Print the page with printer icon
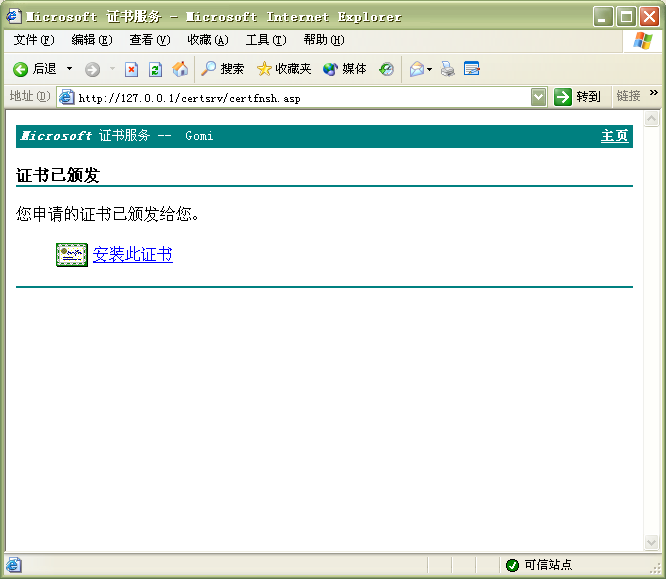The width and height of the screenshot is (666, 579). click(447, 69)
